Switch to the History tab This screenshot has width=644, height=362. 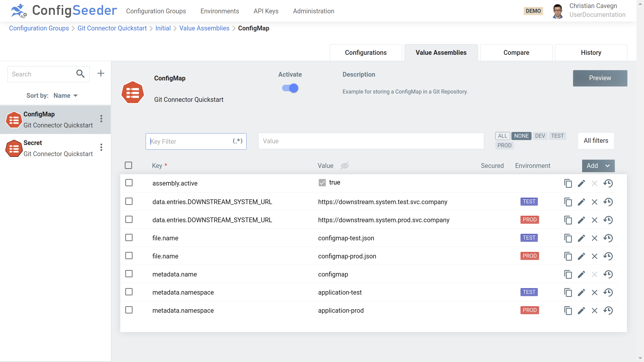coord(591,52)
